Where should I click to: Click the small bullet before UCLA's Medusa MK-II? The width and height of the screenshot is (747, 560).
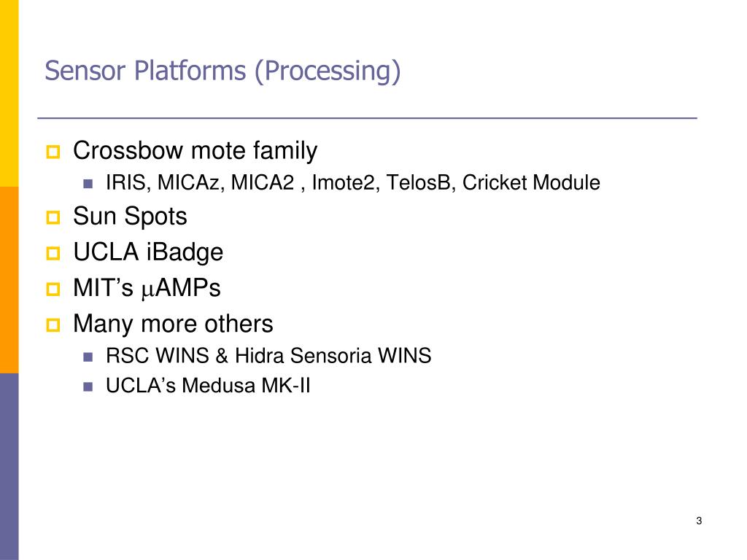(x=88, y=386)
